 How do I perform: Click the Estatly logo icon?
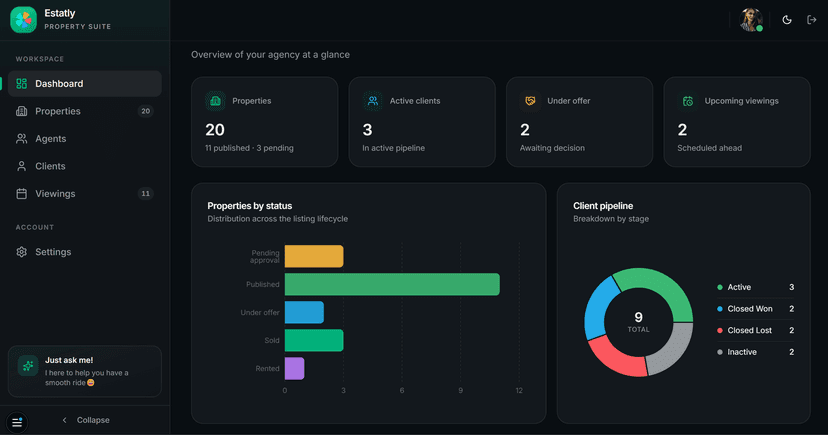point(23,20)
